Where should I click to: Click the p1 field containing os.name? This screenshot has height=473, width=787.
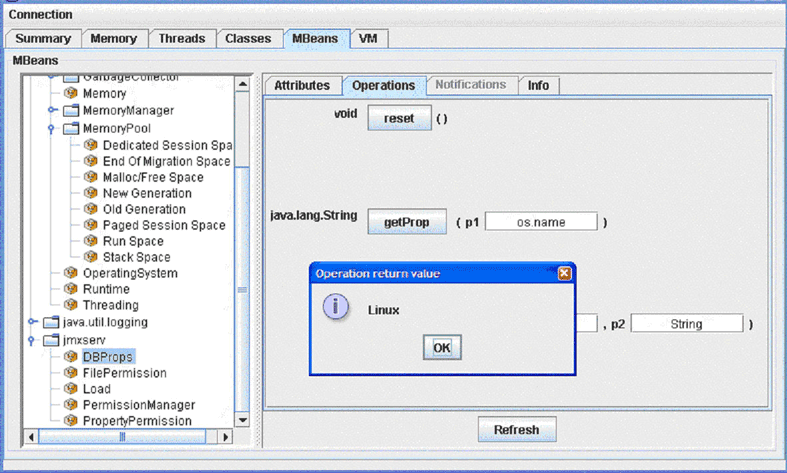(x=541, y=222)
